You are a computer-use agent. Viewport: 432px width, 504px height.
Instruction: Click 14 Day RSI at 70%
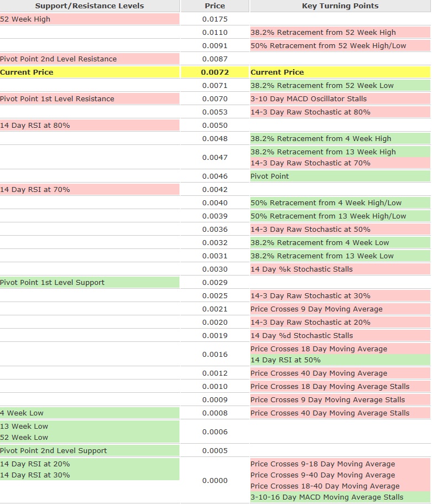(89, 190)
